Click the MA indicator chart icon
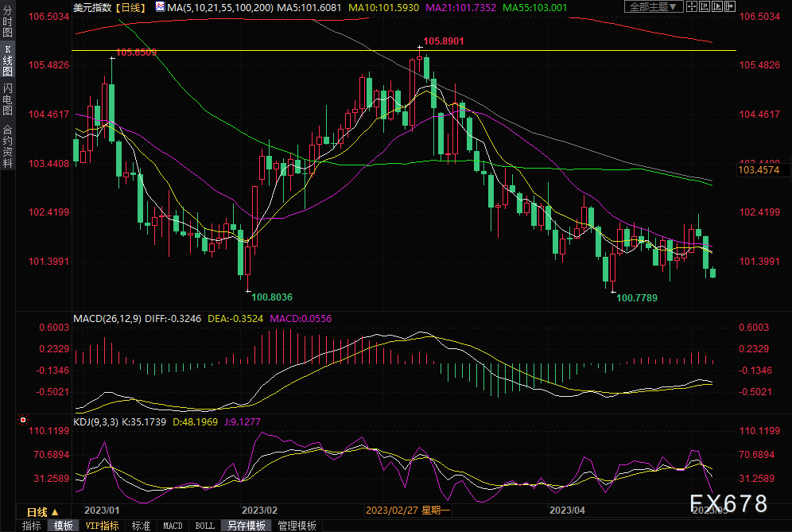 pyautogui.click(x=160, y=7)
